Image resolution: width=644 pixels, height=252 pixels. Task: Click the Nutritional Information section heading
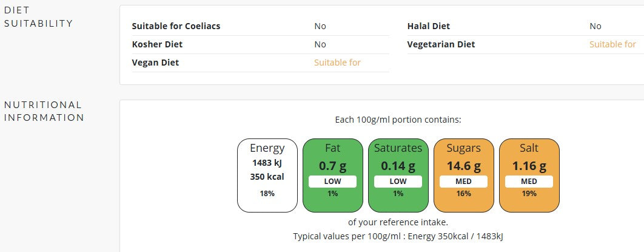[44, 111]
